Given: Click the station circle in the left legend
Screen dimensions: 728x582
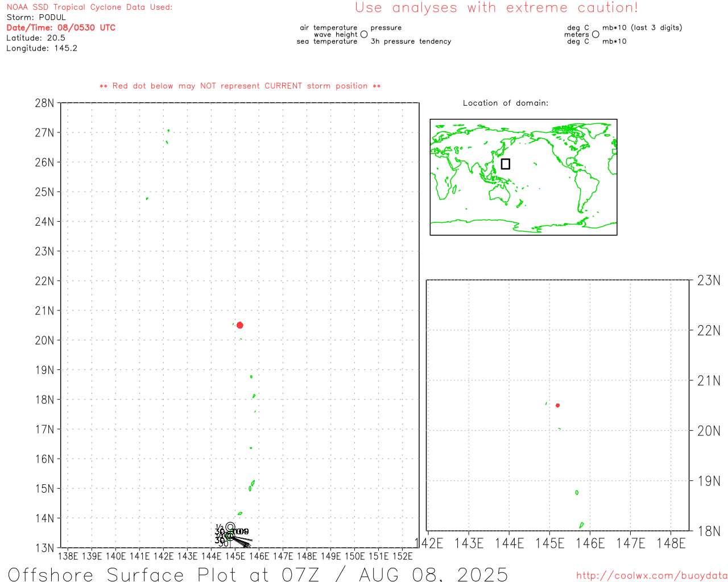Looking at the screenshot, I should pyautogui.click(x=364, y=34).
